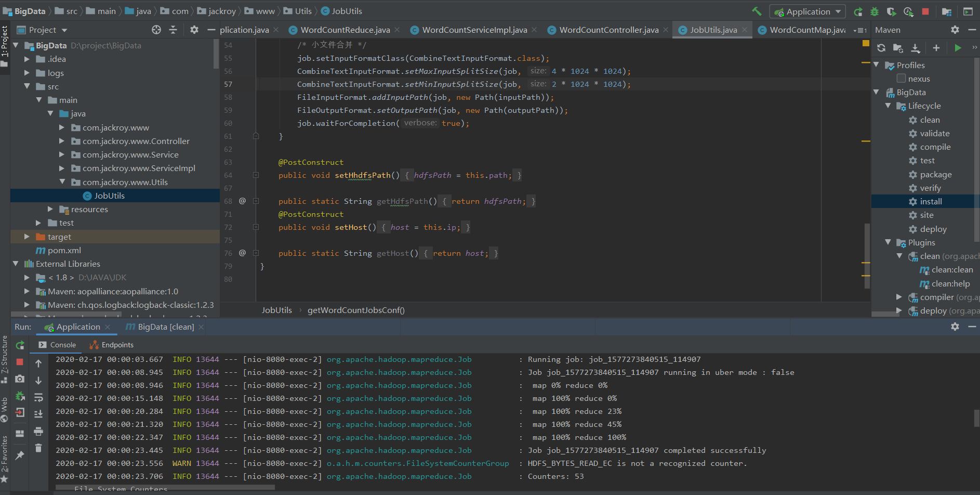
Task: Switch to WordCountReduce.java tab
Action: [x=345, y=30]
